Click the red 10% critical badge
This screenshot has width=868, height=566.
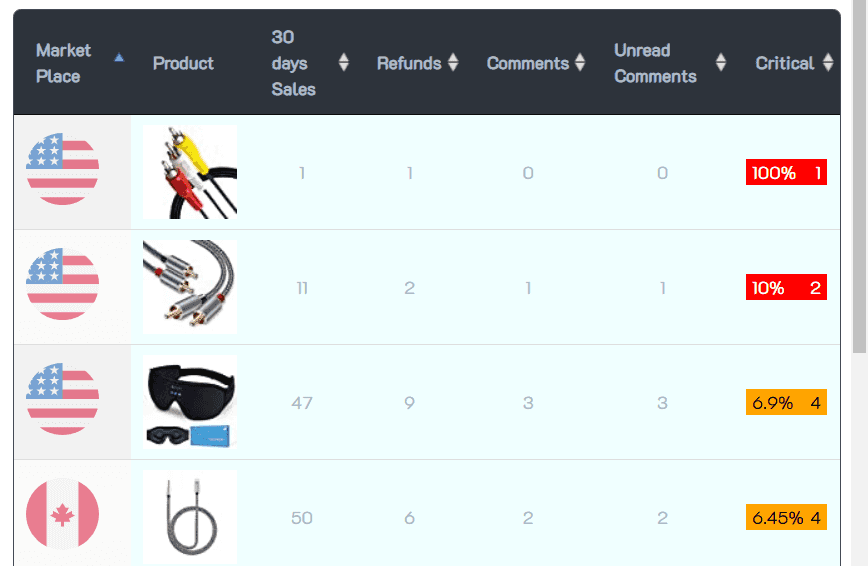(x=786, y=288)
